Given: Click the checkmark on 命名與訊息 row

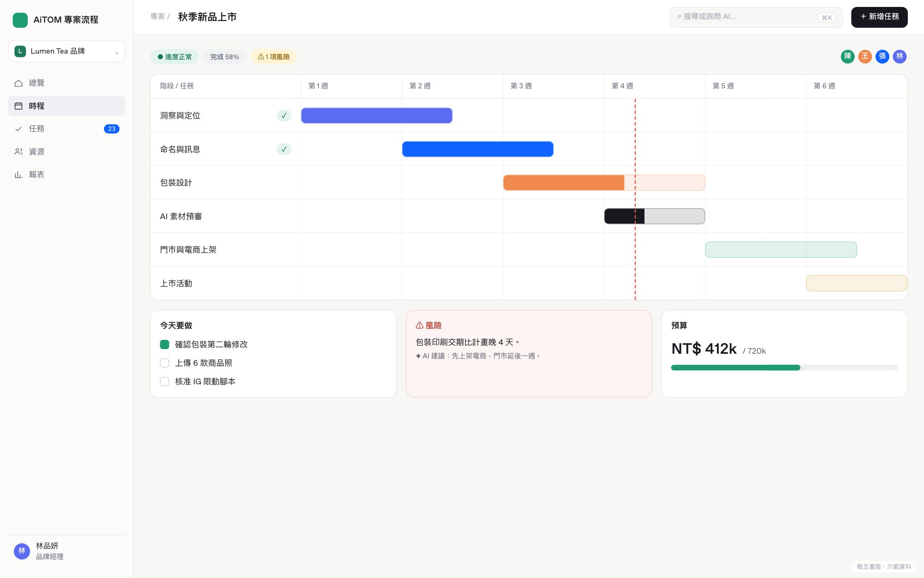Looking at the screenshot, I should pyautogui.click(x=284, y=149).
